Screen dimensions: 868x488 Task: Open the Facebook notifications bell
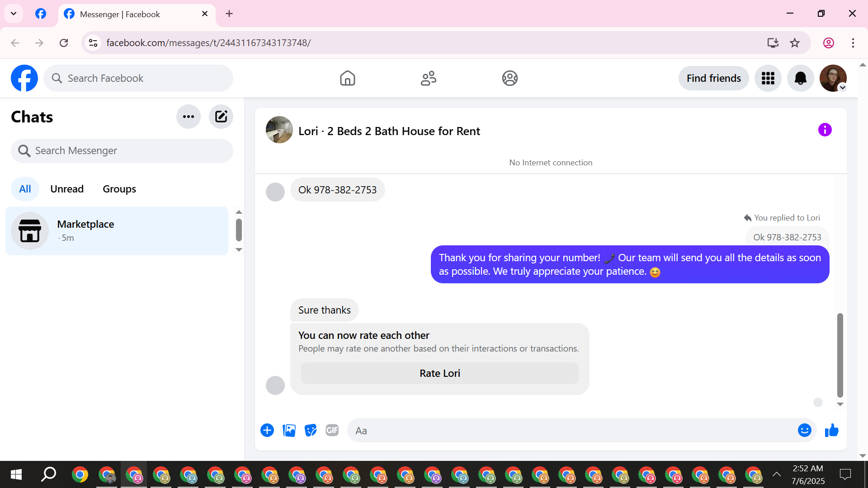(800, 78)
